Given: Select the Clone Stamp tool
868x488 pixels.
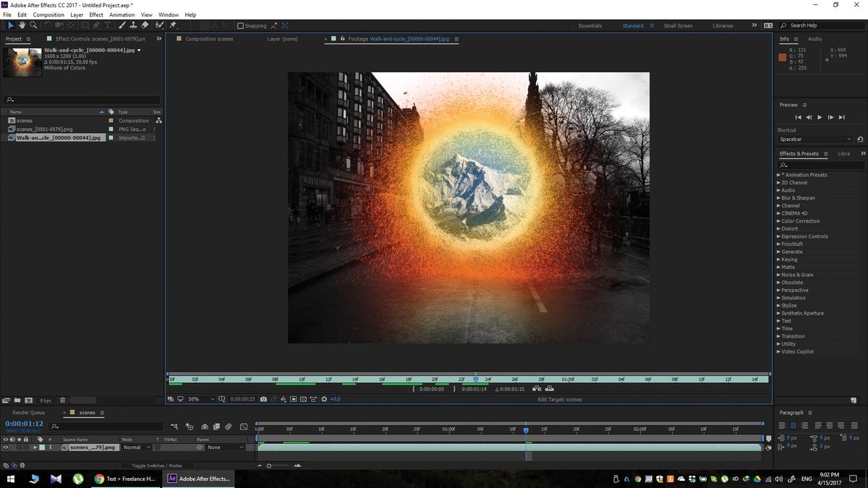Looking at the screenshot, I should [135, 25].
